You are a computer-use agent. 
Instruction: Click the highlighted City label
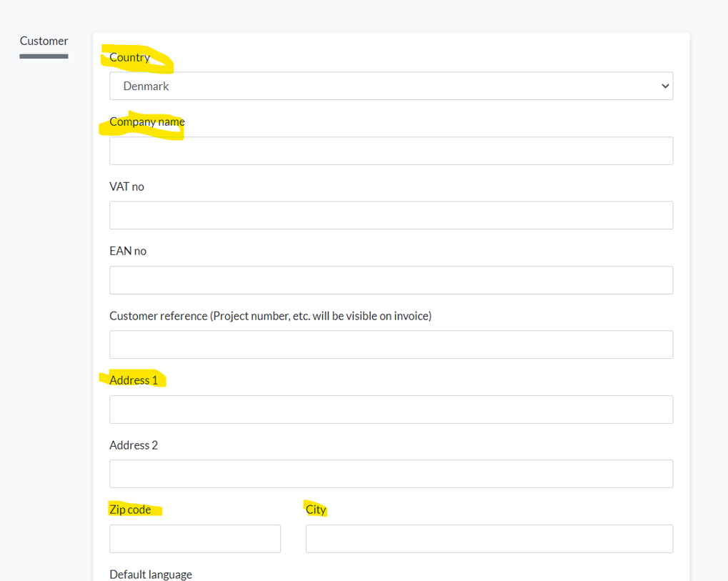[316, 510]
